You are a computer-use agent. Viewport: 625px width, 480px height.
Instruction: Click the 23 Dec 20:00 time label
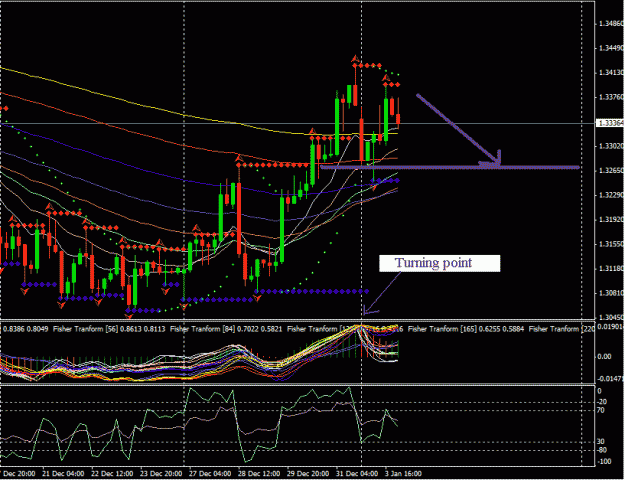point(161,474)
